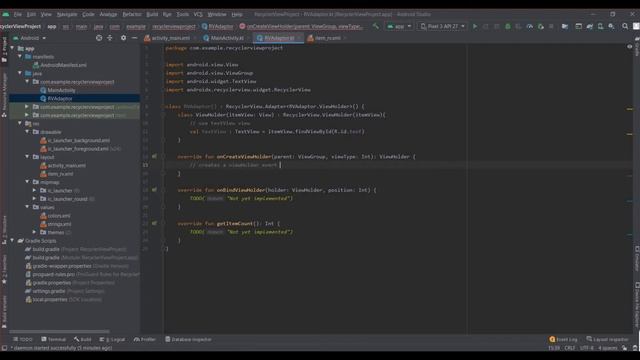The image size is (640, 360).
Task: Click CRLF line separator in status bar
Action: (x=569, y=348)
